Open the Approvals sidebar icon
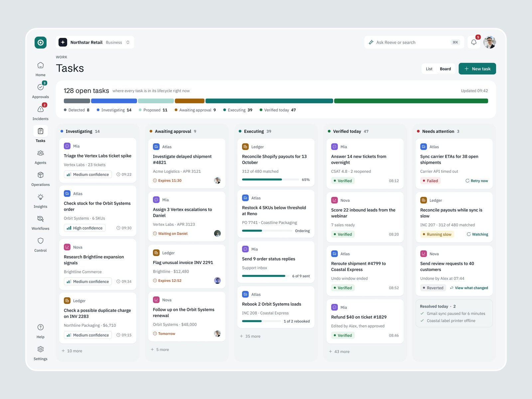Viewport: 532px width, 399px height. pos(41,87)
